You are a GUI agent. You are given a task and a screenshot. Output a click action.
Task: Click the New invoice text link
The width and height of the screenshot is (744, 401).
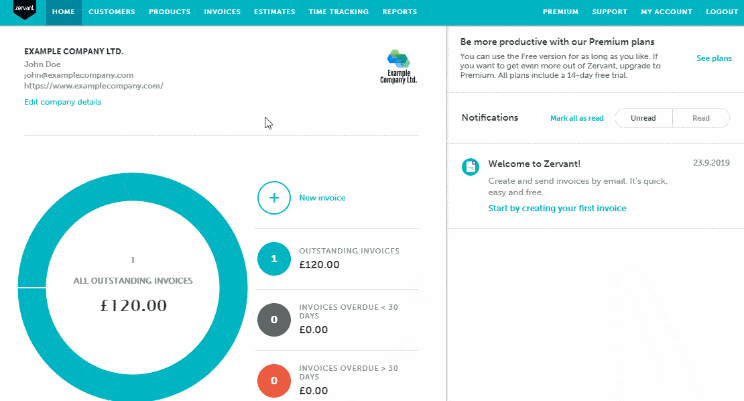pos(322,198)
